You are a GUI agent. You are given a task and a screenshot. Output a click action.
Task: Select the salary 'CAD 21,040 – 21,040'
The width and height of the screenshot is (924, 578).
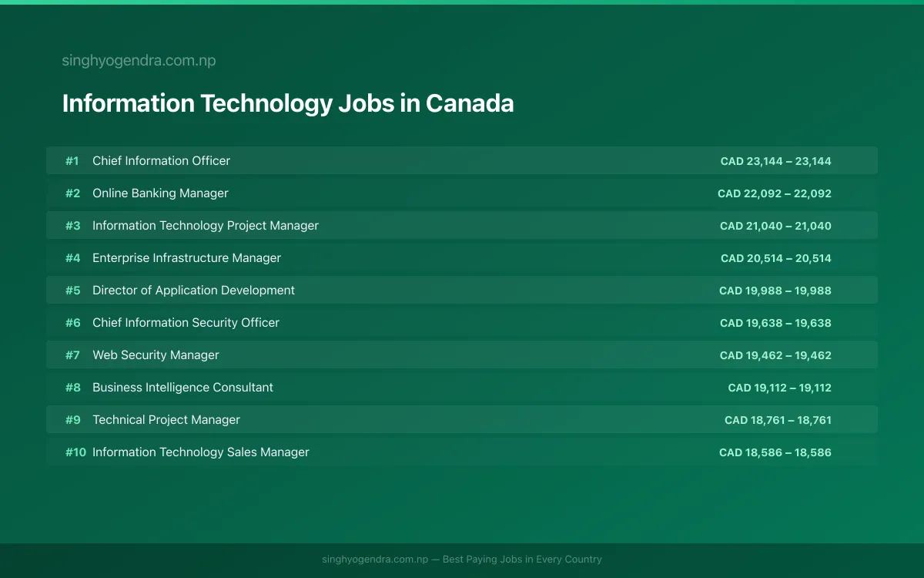tap(775, 226)
